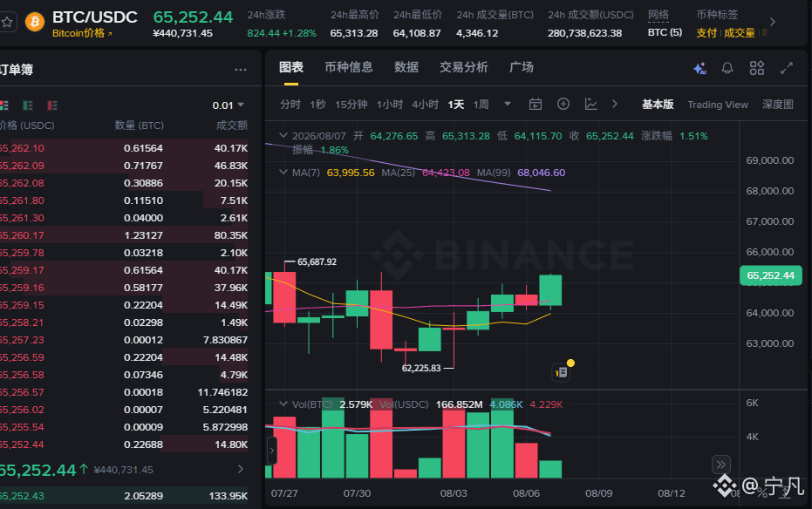The image size is (812, 509).
Task: Click the 65,687.92 high price label
Action: [317, 261]
